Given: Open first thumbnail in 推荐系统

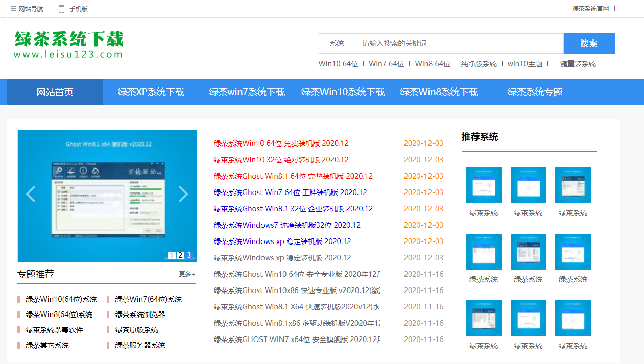Looking at the screenshot, I should tap(483, 185).
